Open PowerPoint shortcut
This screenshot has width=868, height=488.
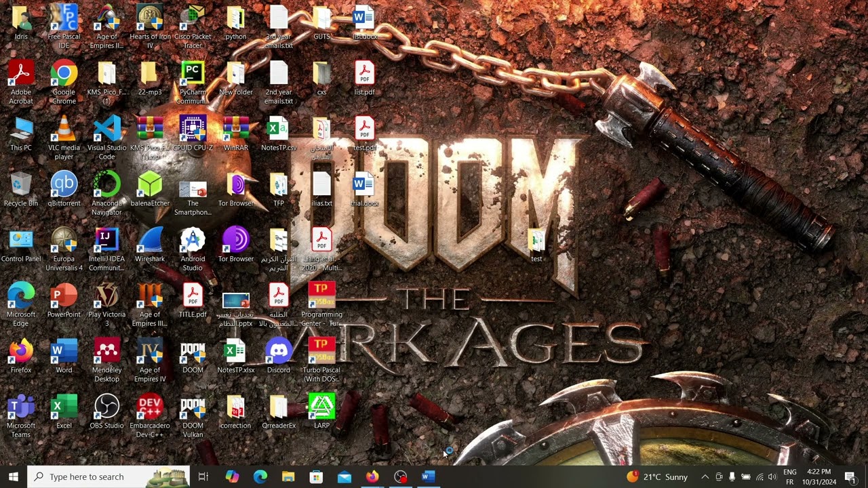[64, 300]
